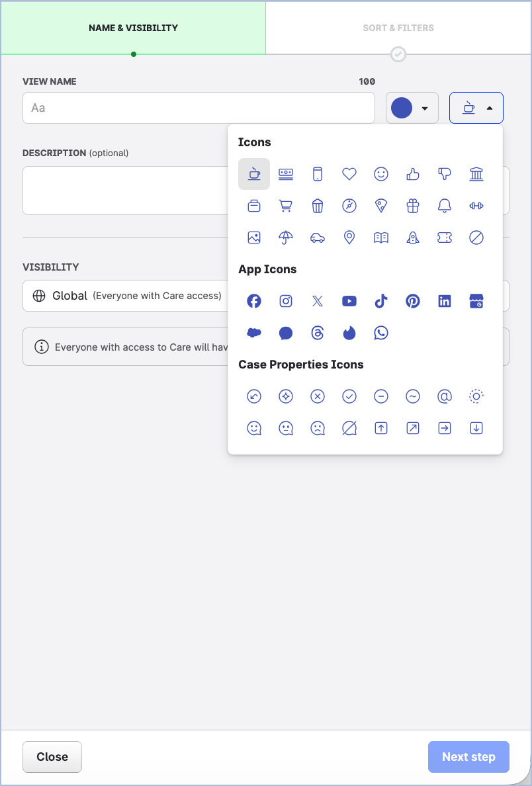Select the checkmark circle case property icon

click(349, 396)
